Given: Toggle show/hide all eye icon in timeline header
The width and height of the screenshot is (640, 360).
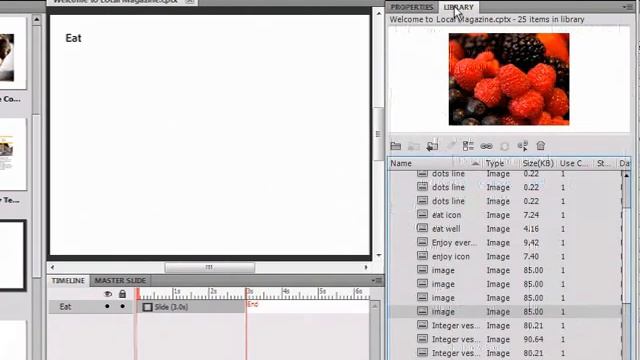Looking at the screenshot, I should [108, 294].
